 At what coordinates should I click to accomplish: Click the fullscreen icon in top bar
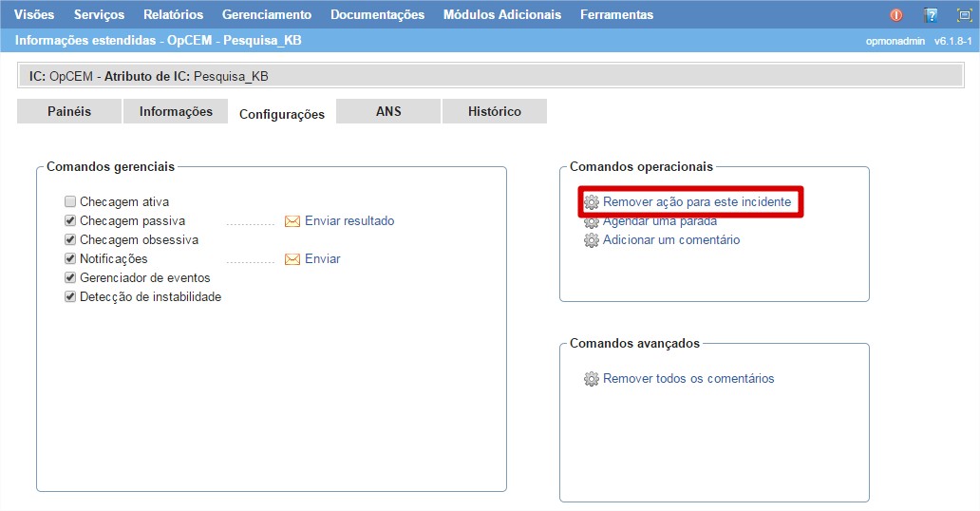tap(963, 15)
